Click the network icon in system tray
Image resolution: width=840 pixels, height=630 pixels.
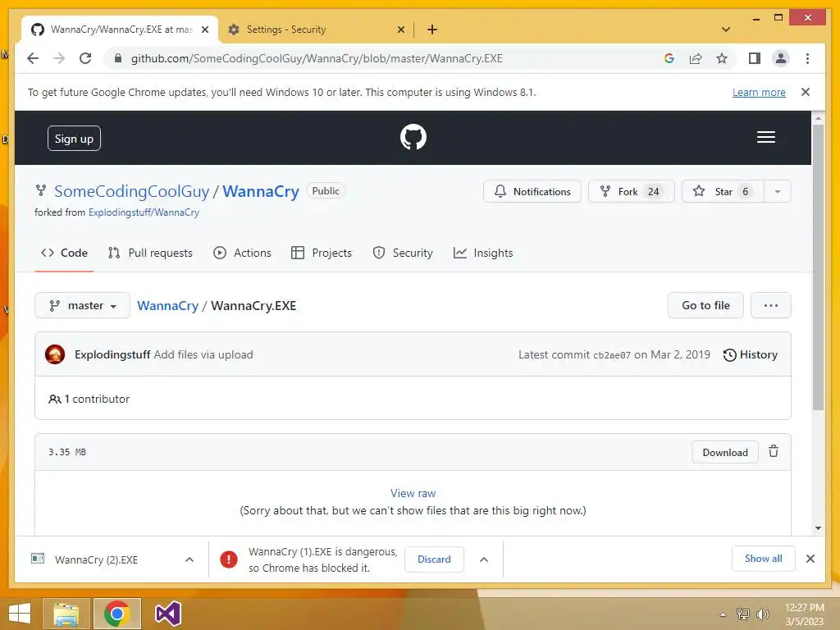pos(742,614)
